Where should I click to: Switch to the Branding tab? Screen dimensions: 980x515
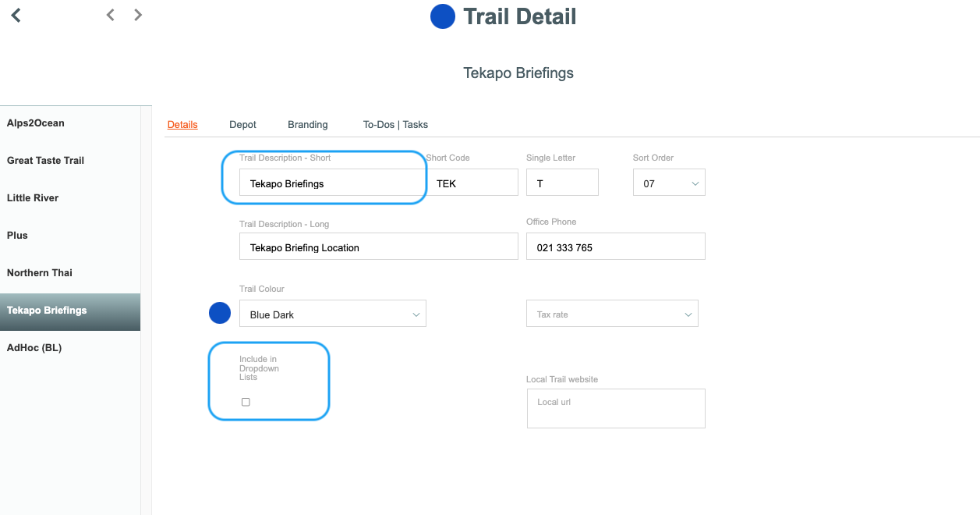(308, 124)
